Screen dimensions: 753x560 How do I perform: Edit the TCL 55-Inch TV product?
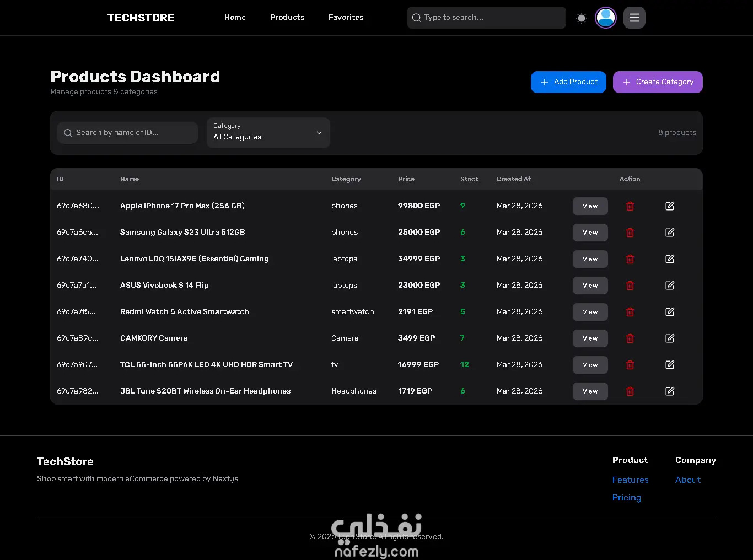click(x=670, y=365)
